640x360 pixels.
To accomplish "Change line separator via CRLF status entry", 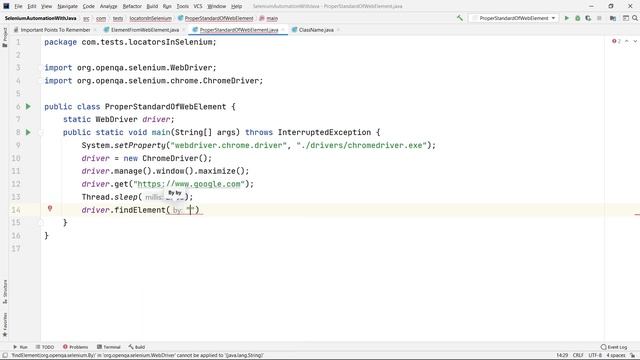I will tap(578, 355).
